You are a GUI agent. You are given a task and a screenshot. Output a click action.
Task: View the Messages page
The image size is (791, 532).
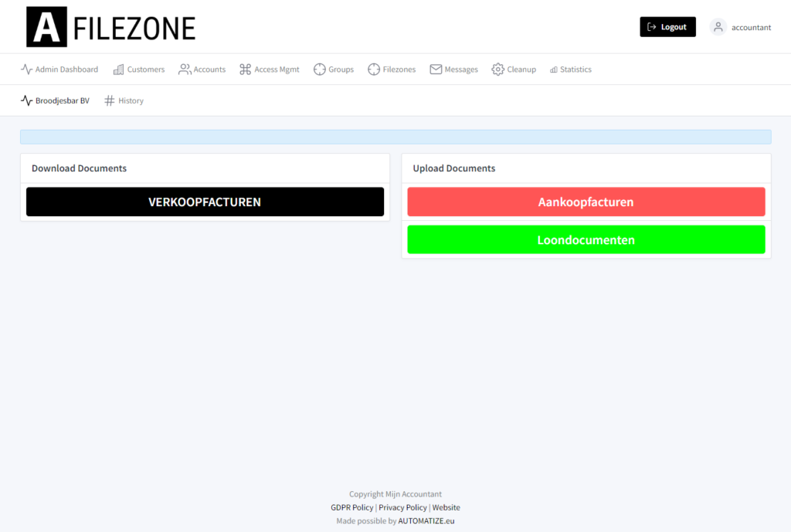[454, 69]
